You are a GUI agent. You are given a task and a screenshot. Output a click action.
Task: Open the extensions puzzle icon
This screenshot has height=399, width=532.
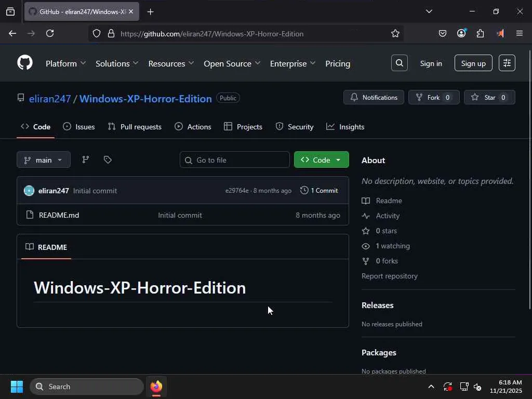tap(480, 34)
